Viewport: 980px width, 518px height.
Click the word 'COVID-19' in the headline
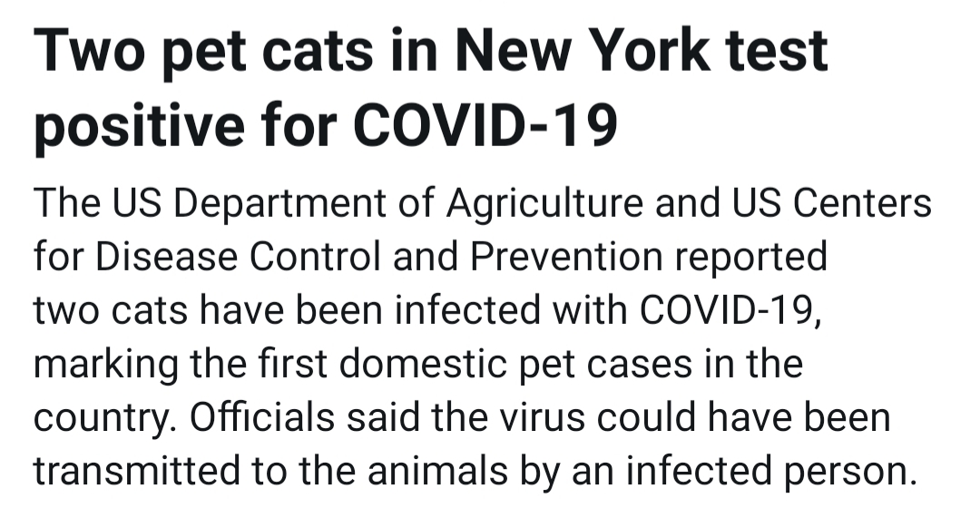(485, 123)
